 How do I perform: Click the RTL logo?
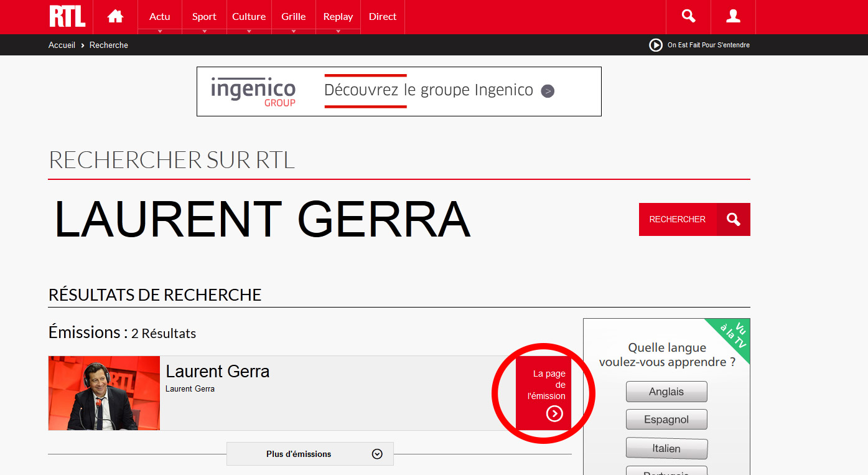coord(67,16)
